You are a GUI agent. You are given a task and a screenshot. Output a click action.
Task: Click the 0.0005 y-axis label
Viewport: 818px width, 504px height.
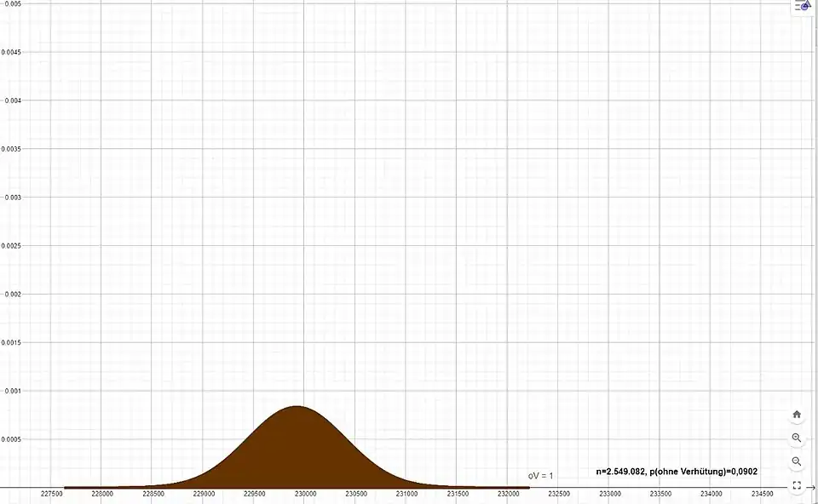(12, 440)
